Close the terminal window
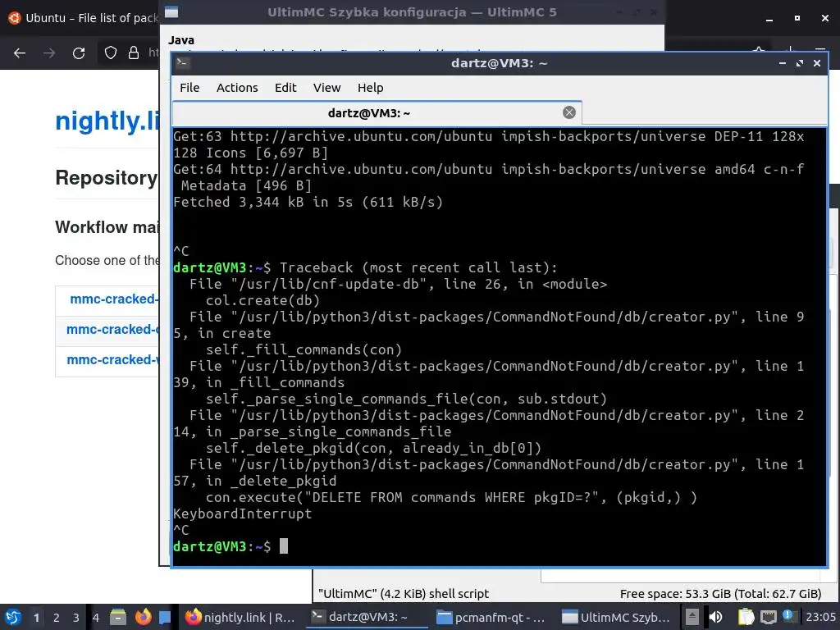The height and width of the screenshot is (630, 840). pyautogui.click(x=817, y=63)
